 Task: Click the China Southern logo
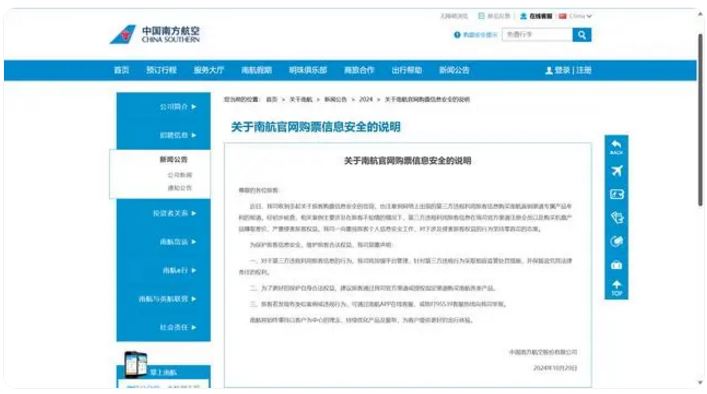(x=155, y=34)
